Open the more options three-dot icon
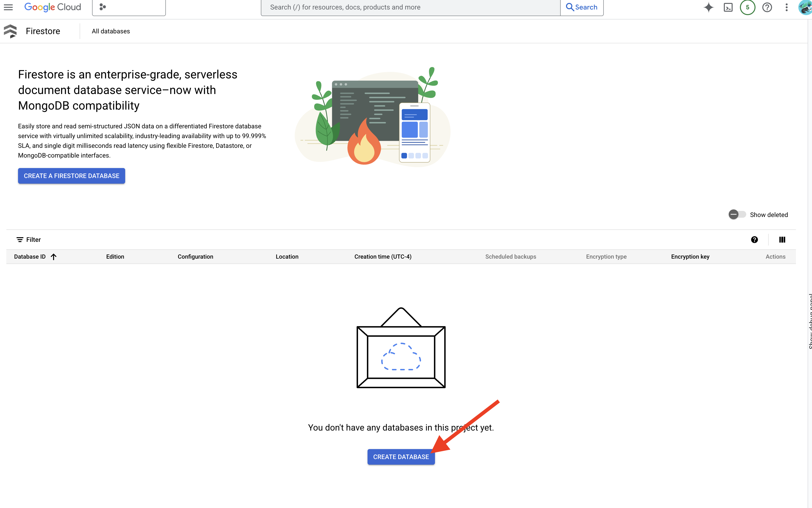 point(786,7)
